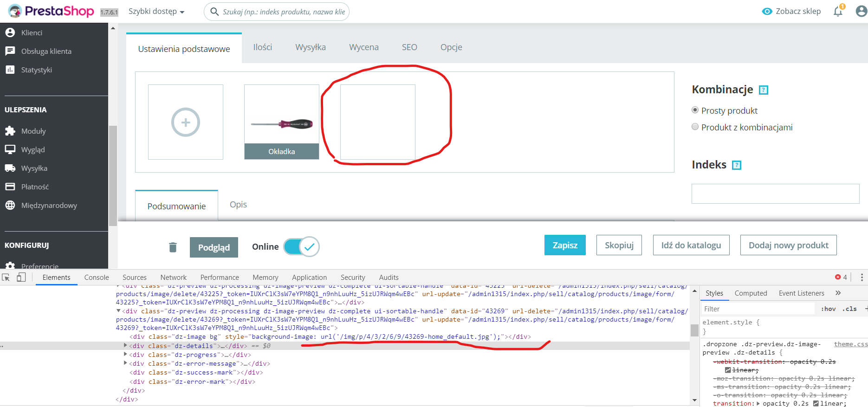The image size is (868, 407).
Task: Click the trash delete product icon
Action: [173, 247]
